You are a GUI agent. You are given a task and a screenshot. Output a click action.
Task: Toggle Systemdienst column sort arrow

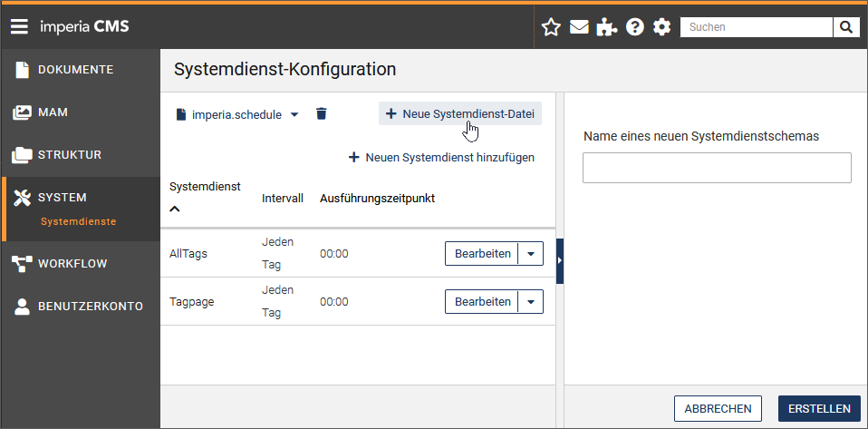[x=175, y=210]
